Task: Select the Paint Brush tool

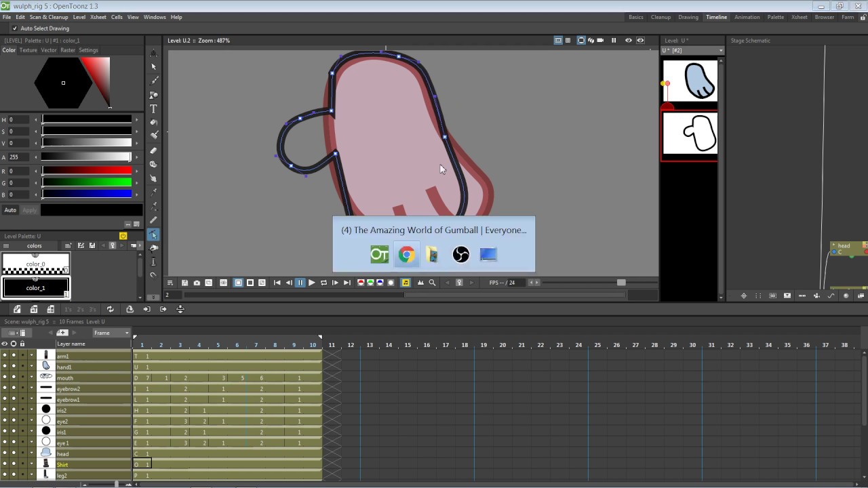Action: point(153,136)
